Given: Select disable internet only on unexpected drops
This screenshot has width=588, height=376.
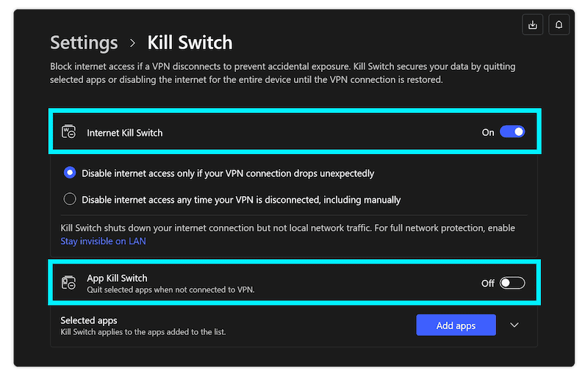Looking at the screenshot, I should coord(70,173).
